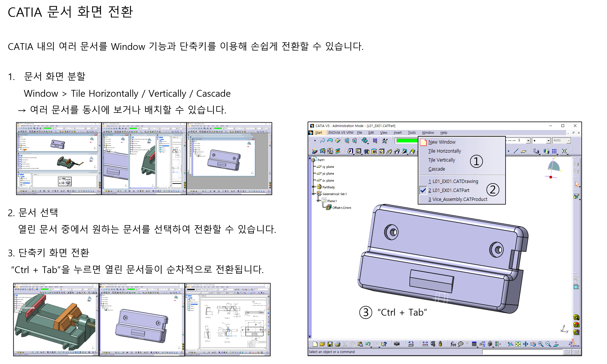Open the Auto dropdown in toolbar
The image size is (607, 364).
pyautogui.click(x=569, y=141)
